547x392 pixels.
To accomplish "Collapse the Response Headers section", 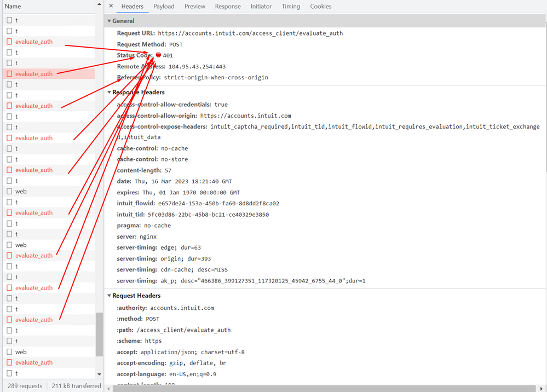I will coord(109,92).
